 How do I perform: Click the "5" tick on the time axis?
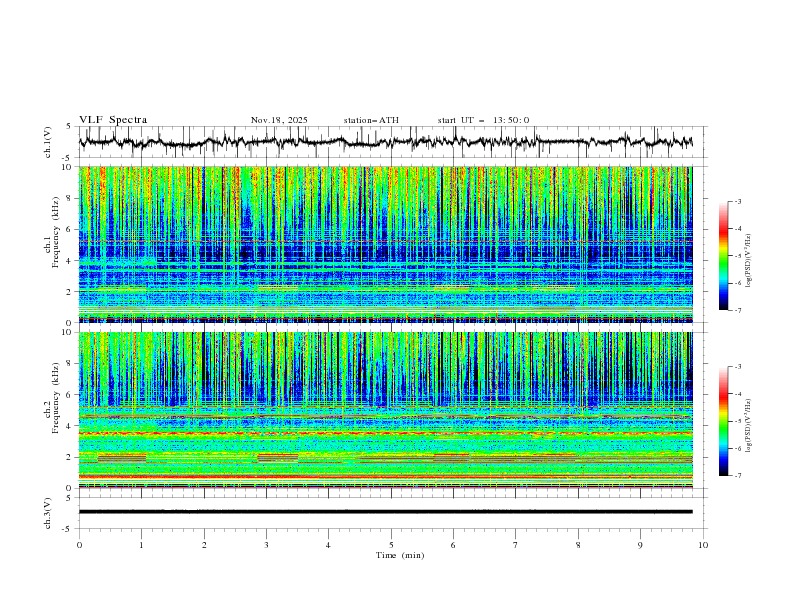point(391,545)
